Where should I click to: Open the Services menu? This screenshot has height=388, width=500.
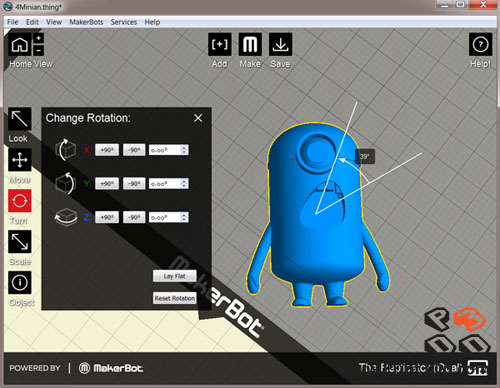pyautogui.click(x=124, y=22)
